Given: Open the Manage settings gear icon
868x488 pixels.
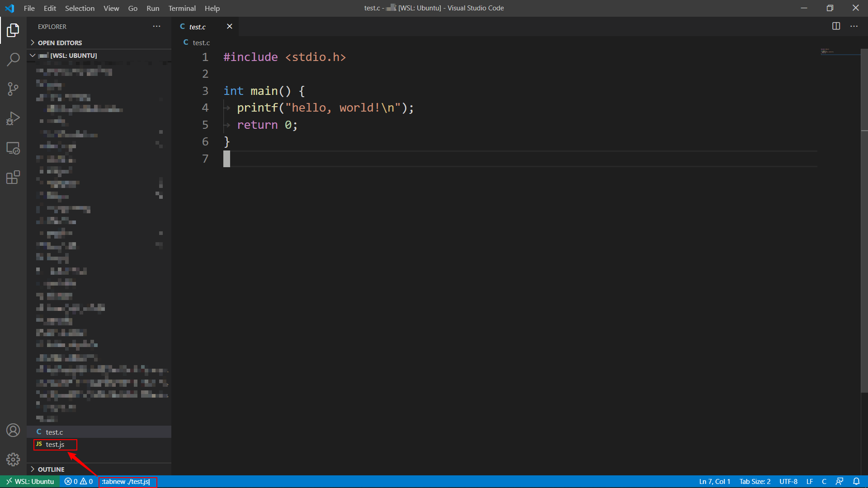Looking at the screenshot, I should point(13,460).
